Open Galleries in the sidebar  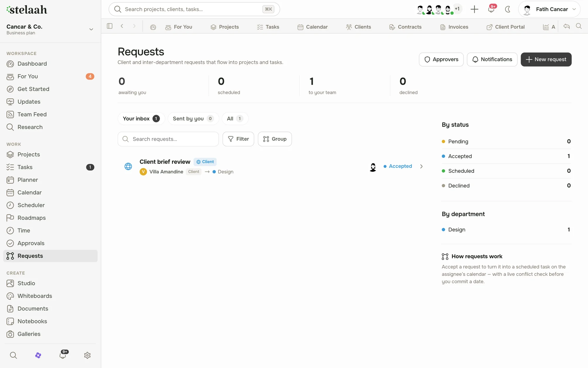(x=50, y=334)
